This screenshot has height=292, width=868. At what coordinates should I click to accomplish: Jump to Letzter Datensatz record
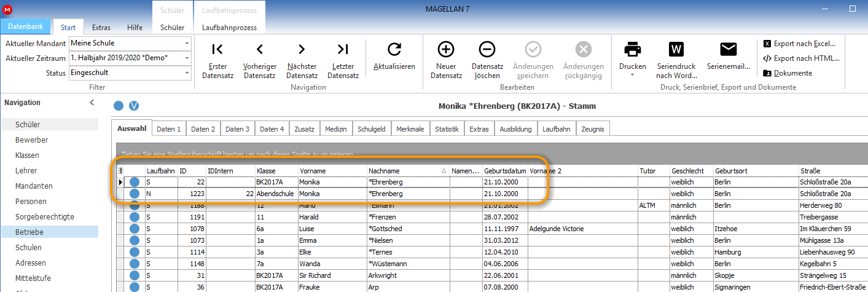[x=343, y=49]
